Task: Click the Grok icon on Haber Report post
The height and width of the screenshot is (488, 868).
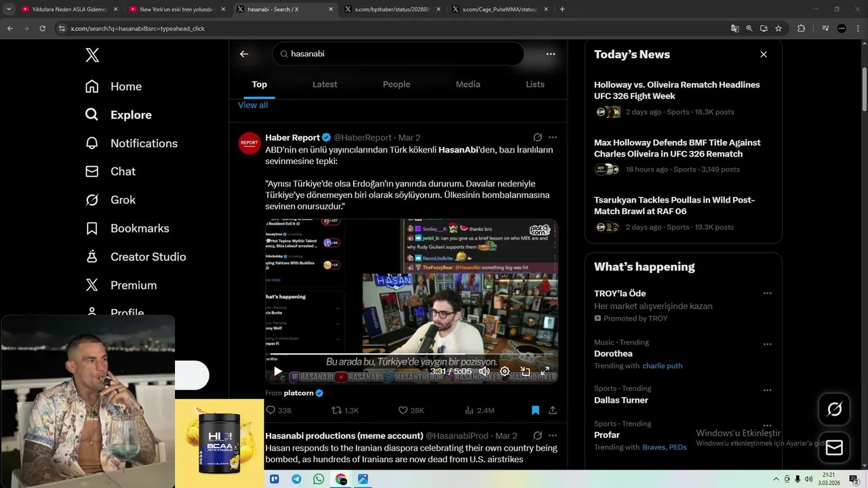Action: point(538,138)
